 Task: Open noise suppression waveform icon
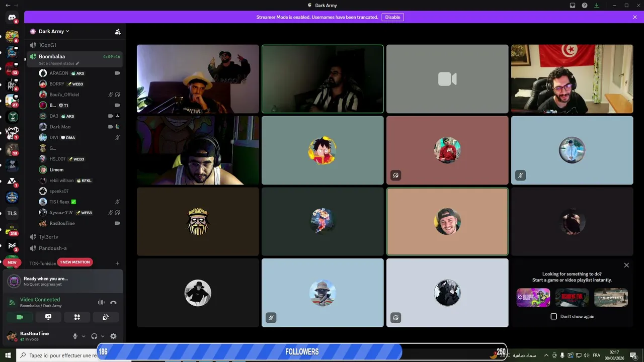coord(101,302)
